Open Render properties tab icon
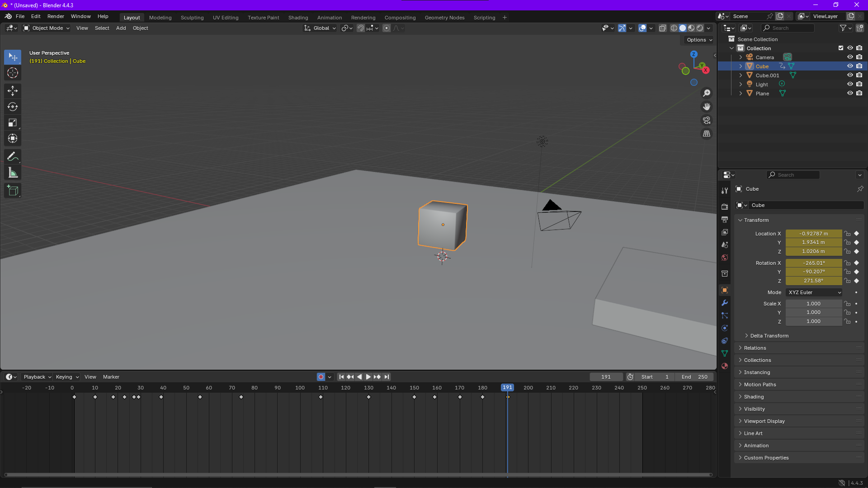 pos(725,206)
